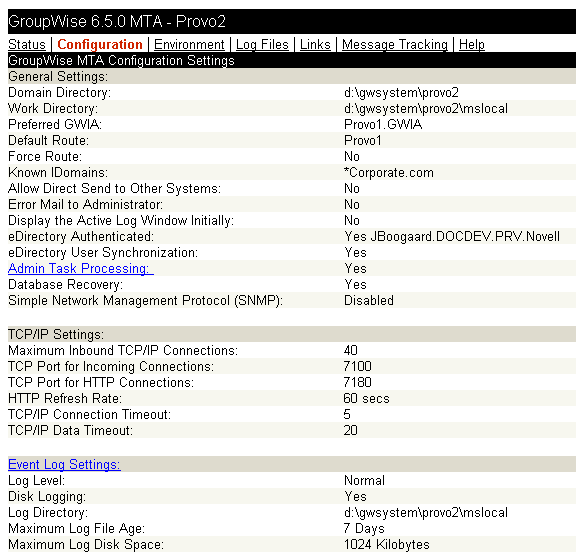The image size is (576, 560).
Task: Click the Simple Network Management Protocol (SNMP) label
Action: click(145, 301)
